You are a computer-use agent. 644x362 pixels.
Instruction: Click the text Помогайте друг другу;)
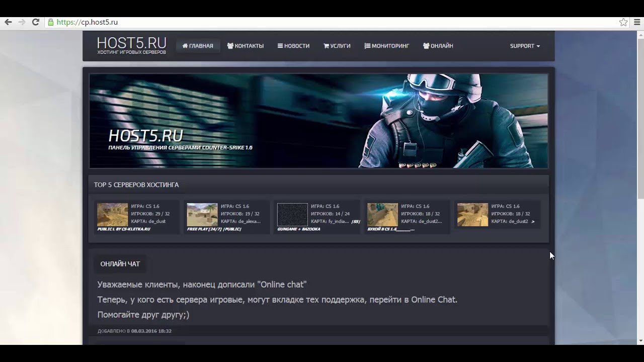coord(143,315)
